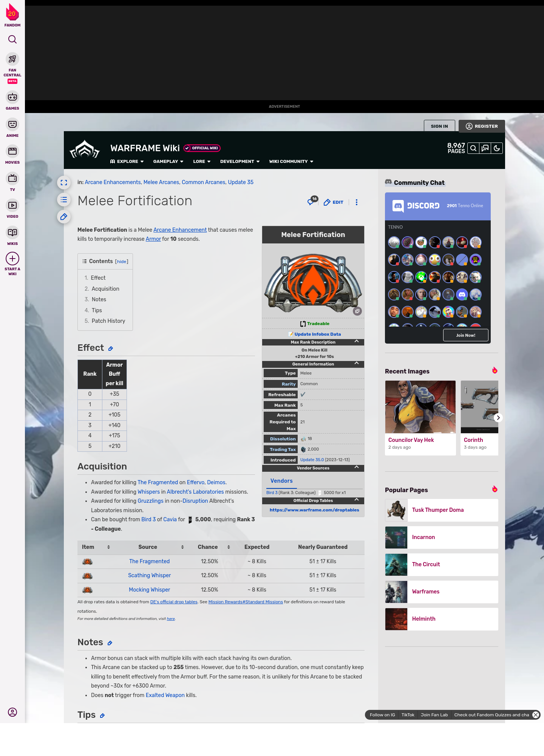The image size is (544, 756).
Task: Open Exalted Weapon link in Notes
Action: pyautogui.click(x=165, y=695)
